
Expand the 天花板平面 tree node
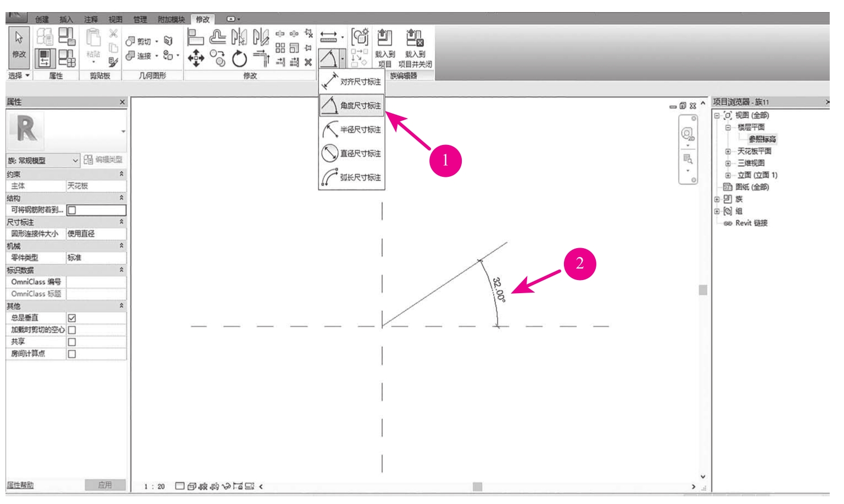728,152
